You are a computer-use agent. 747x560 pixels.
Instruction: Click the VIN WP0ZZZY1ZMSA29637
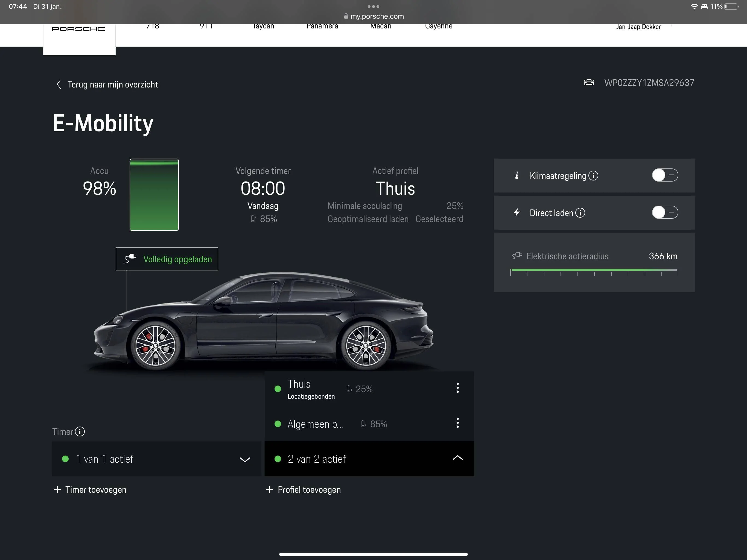(649, 83)
